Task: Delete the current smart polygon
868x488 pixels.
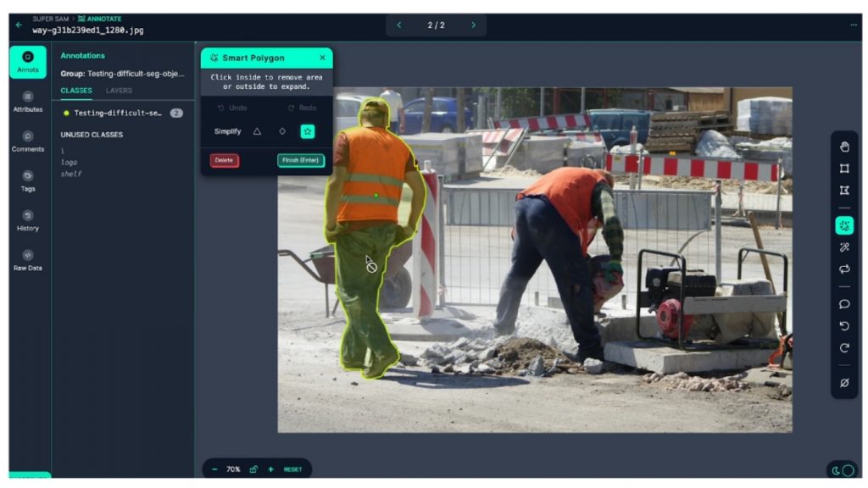Action: click(x=224, y=160)
